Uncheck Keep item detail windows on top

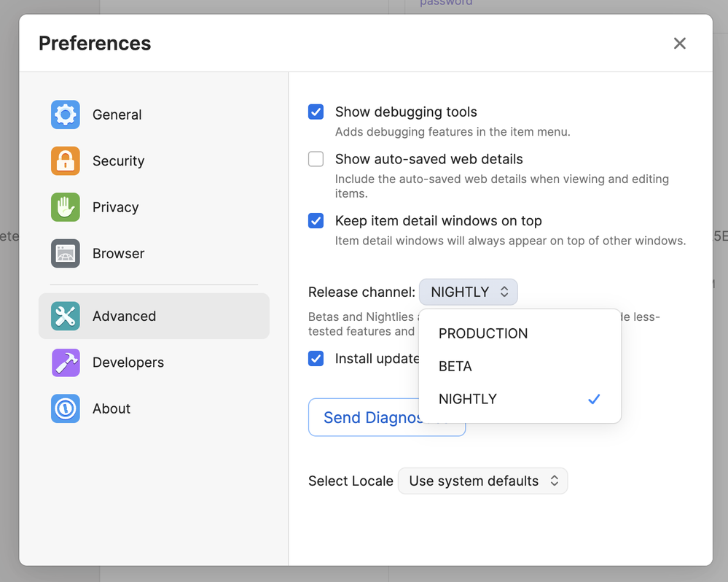click(x=316, y=221)
